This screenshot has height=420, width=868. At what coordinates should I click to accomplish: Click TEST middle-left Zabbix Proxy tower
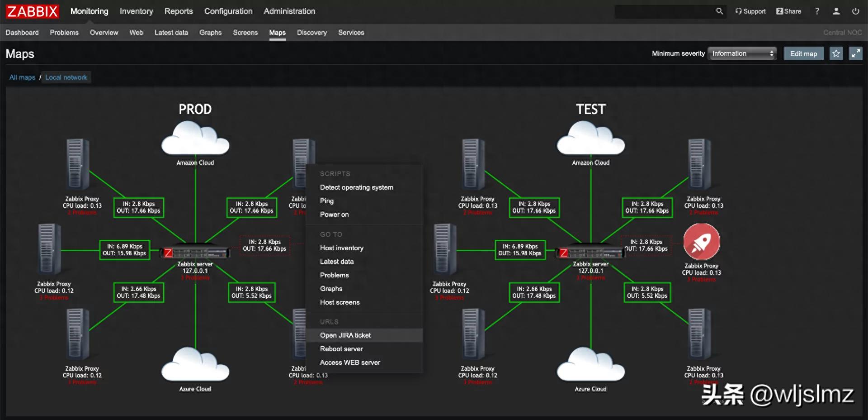click(x=445, y=249)
